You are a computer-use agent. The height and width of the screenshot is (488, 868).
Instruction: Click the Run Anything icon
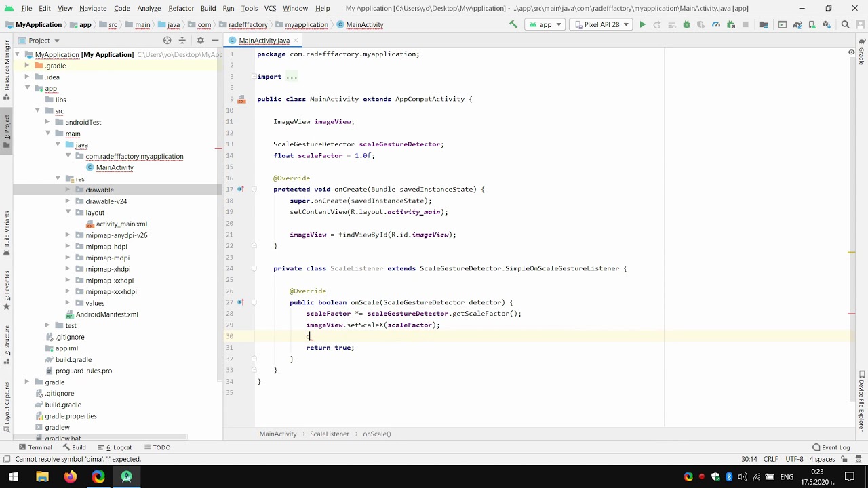[782, 24]
